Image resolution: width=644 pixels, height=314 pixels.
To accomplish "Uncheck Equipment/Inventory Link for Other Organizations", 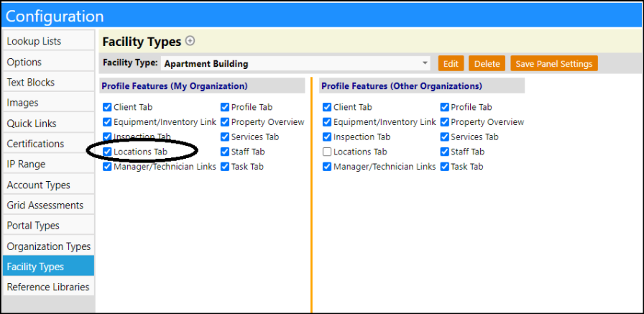I will point(327,122).
